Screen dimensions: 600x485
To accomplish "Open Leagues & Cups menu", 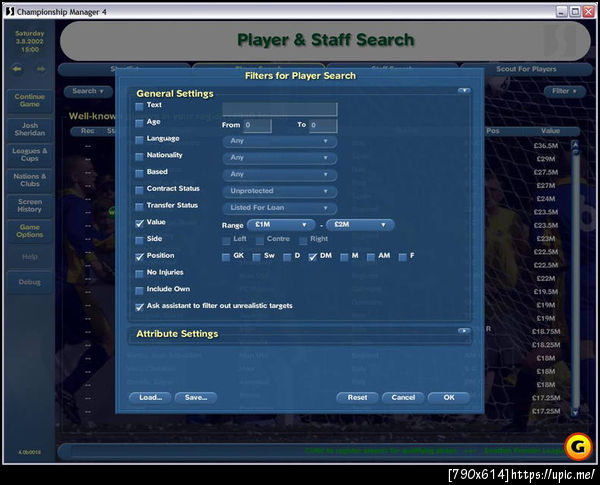I will (29, 155).
